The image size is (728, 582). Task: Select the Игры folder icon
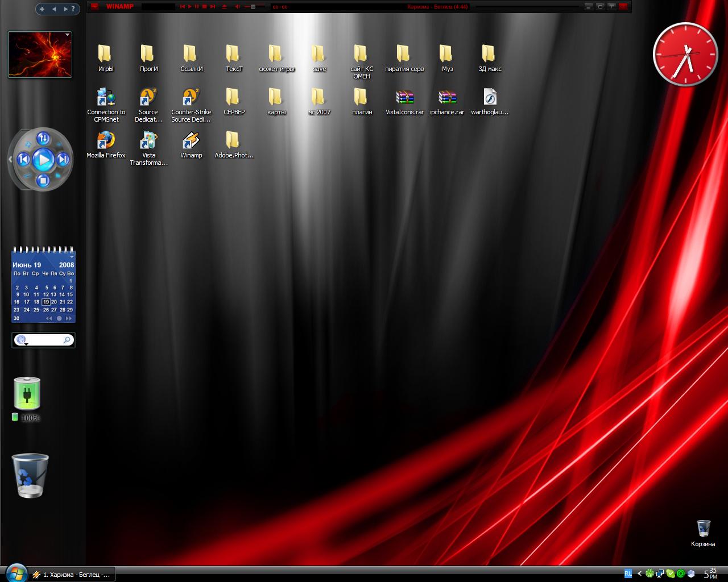pos(105,55)
